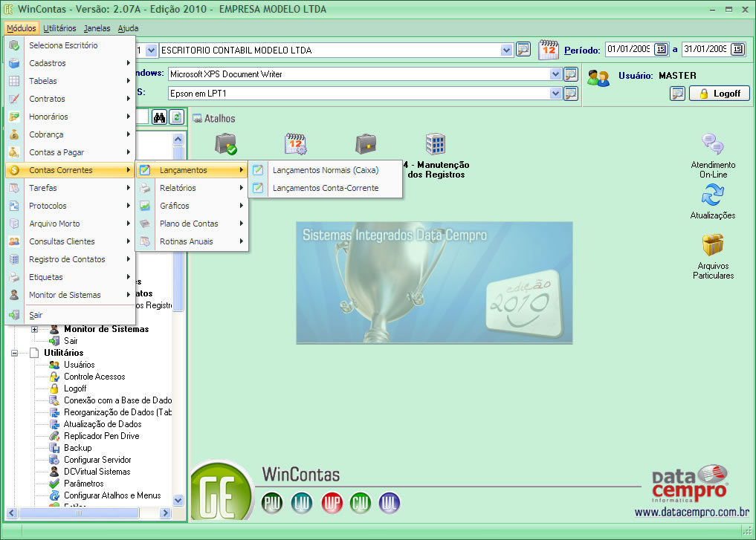The height and width of the screenshot is (540, 756).
Task: Open the office code dropdown arrow
Action: [152, 50]
